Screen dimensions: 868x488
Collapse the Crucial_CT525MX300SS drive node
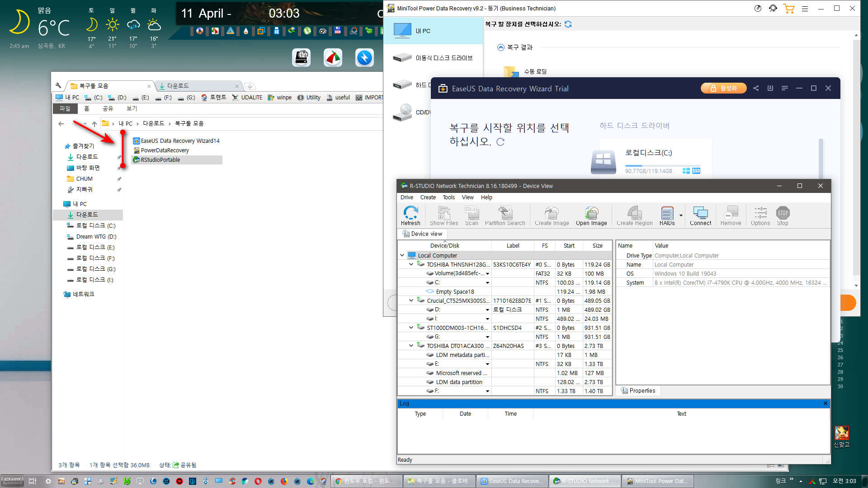(x=411, y=300)
